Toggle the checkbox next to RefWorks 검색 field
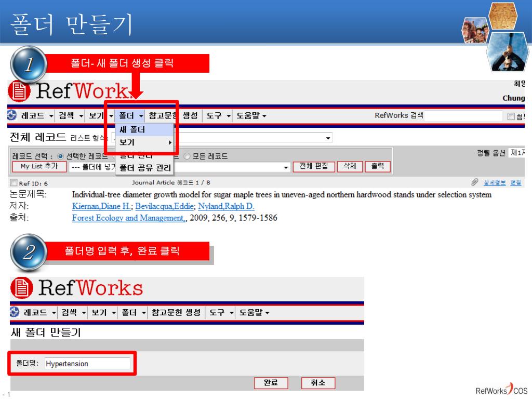The width and height of the screenshot is (532, 399). coord(511,116)
